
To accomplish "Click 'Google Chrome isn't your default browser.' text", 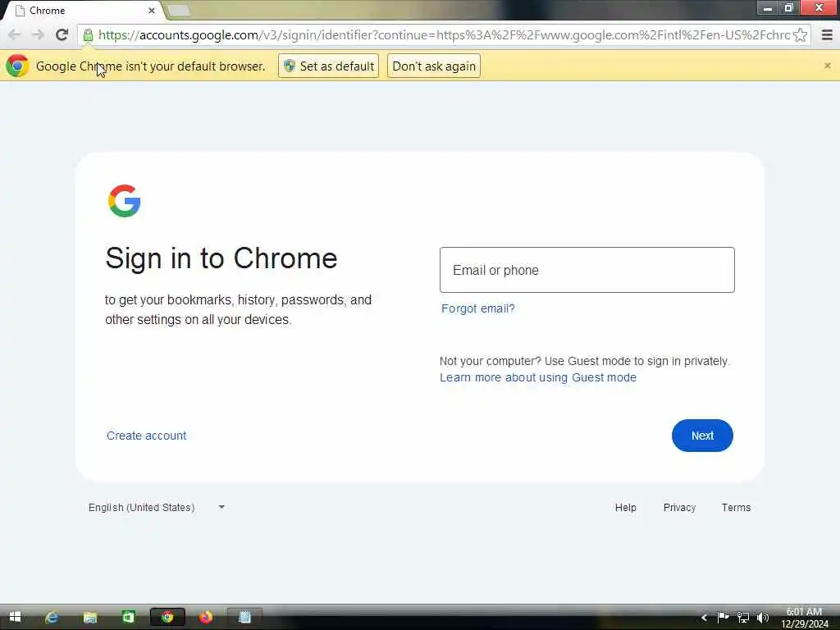I will click(x=151, y=66).
